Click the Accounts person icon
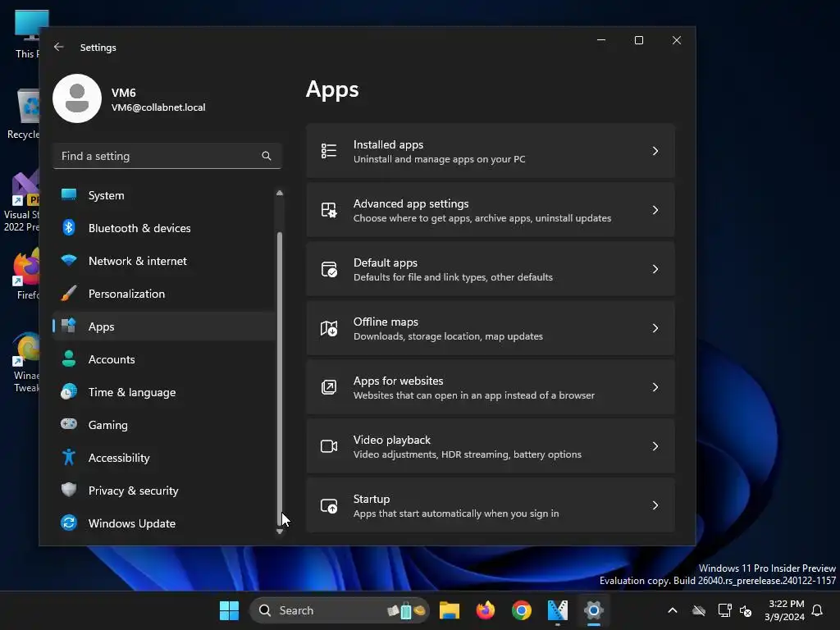Screen dimensions: 840x630 (x=69, y=359)
